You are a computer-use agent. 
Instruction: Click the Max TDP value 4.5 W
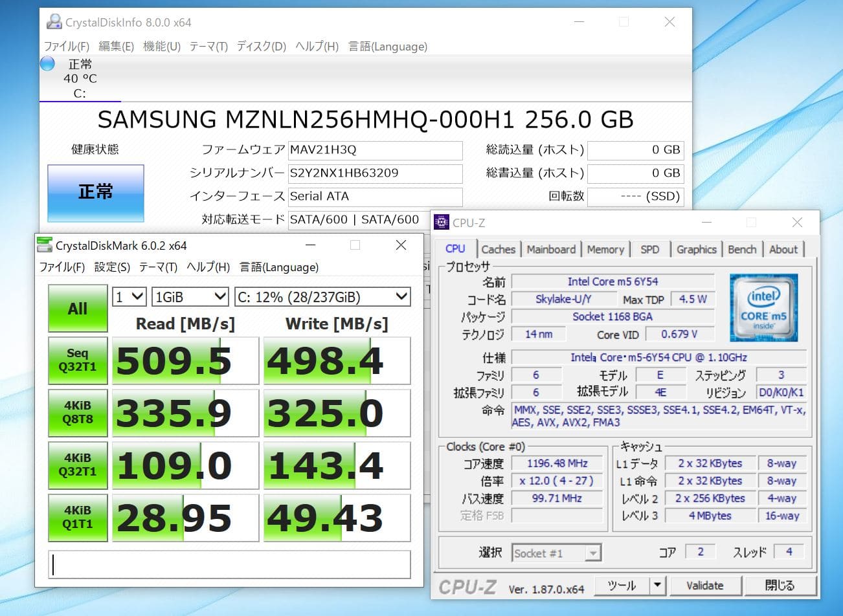pyautogui.click(x=692, y=299)
